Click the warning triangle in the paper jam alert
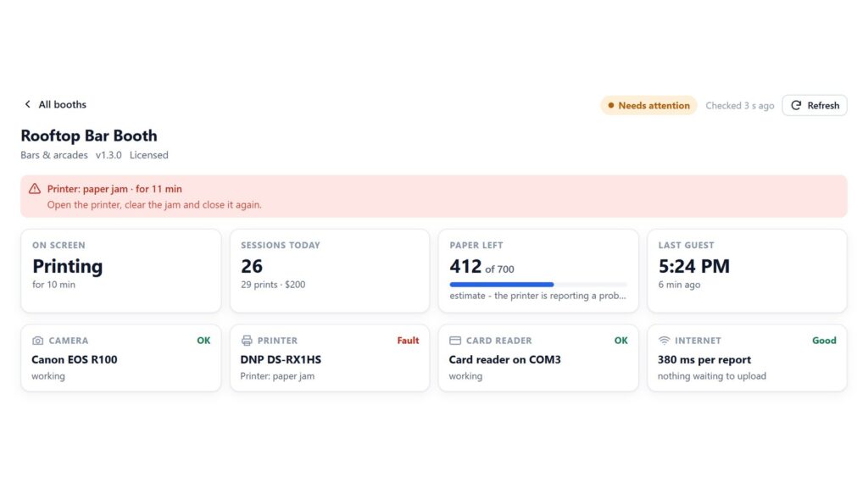This screenshot has width=868, height=488. pos(35,189)
